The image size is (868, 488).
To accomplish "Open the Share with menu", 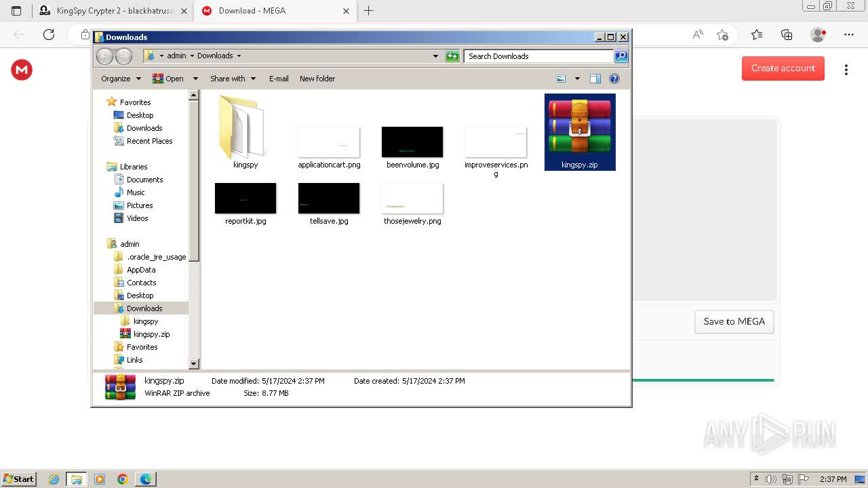I will click(x=233, y=79).
